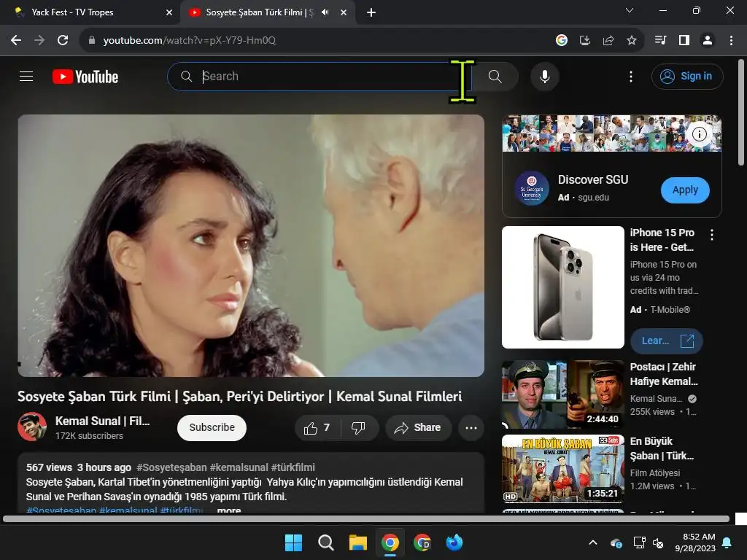Dislike the video with thumbs down
Viewport: 747px width, 560px height.
point(359,427)
